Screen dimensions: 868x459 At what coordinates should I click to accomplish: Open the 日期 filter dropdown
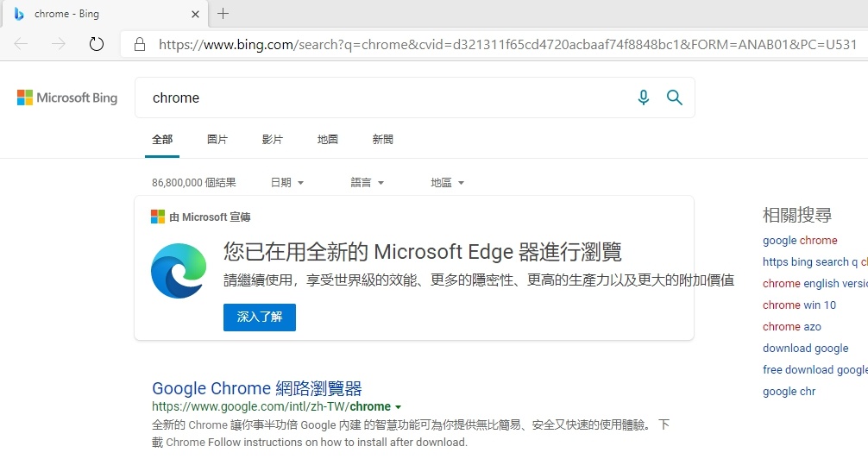(x=286, y=182)
